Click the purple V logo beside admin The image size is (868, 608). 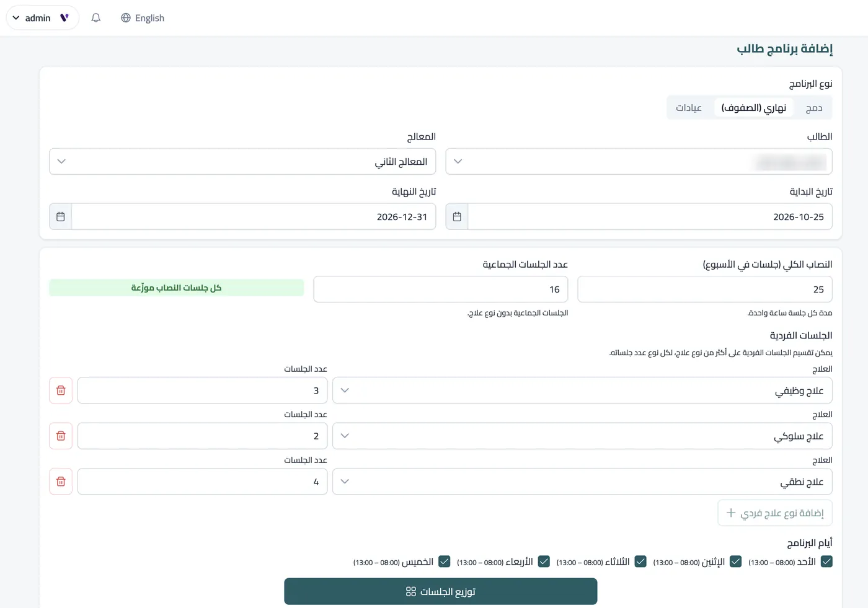[64, 18]
